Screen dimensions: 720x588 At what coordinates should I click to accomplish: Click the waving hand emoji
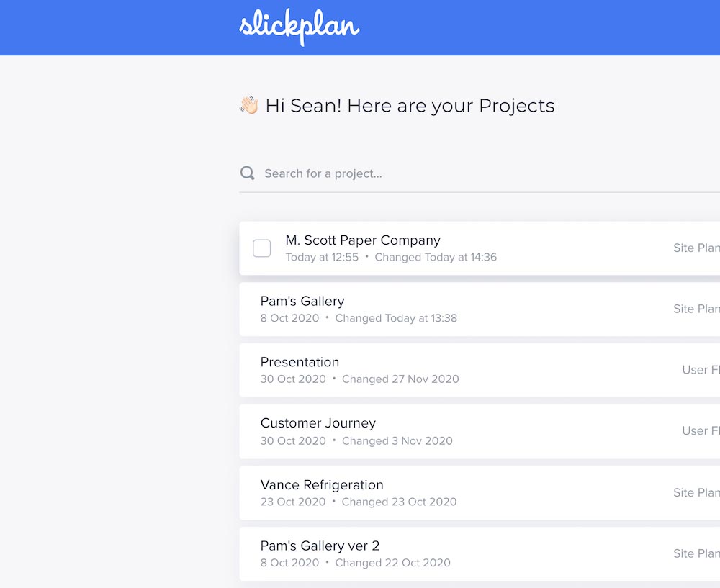(x=249, y=105)
